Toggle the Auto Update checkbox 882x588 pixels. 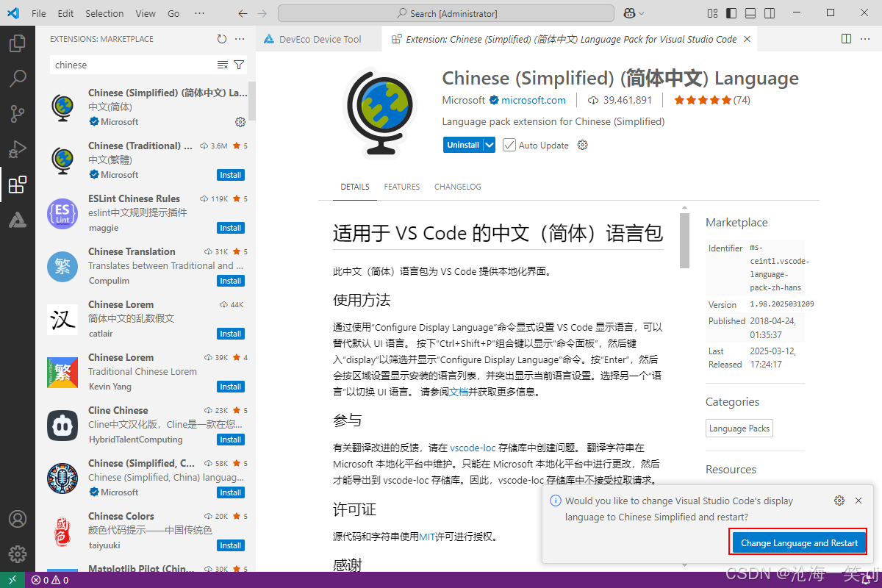point(509,145)
